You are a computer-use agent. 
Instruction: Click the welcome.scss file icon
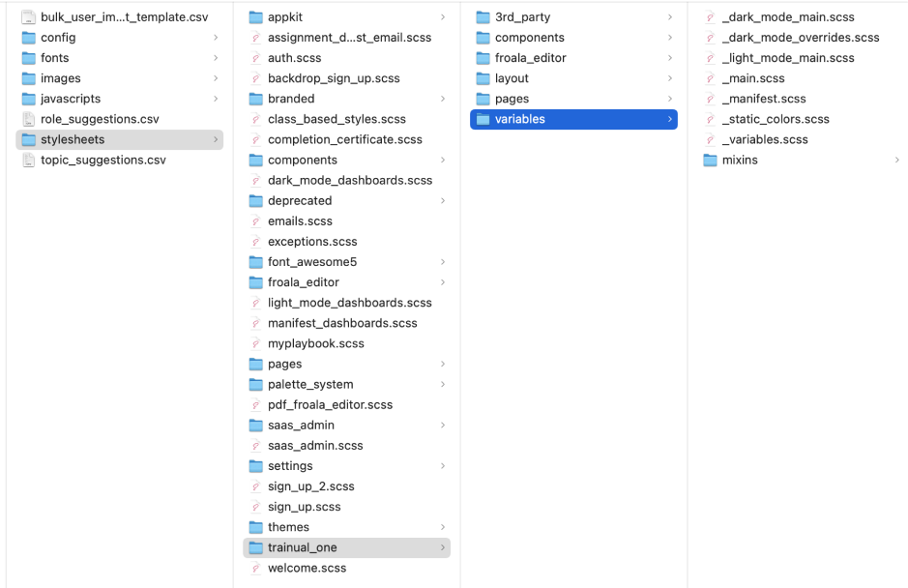[255, 568]
